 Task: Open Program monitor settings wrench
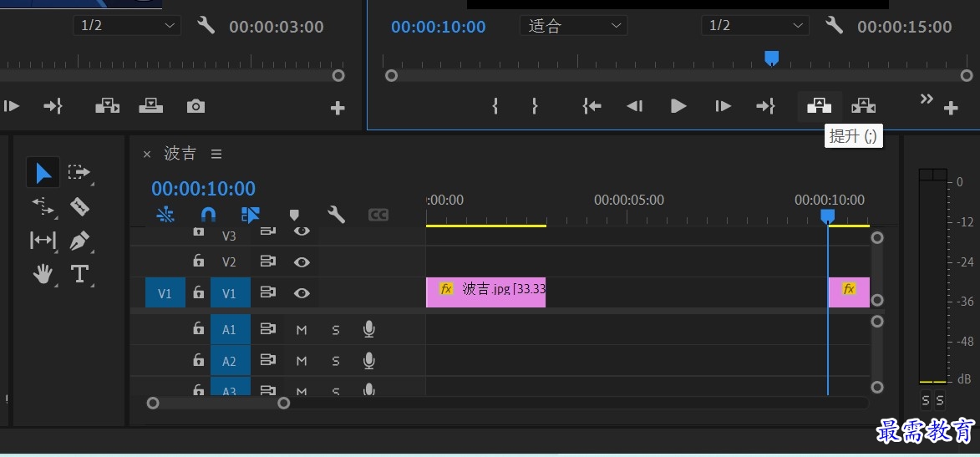tap(834, 26)
